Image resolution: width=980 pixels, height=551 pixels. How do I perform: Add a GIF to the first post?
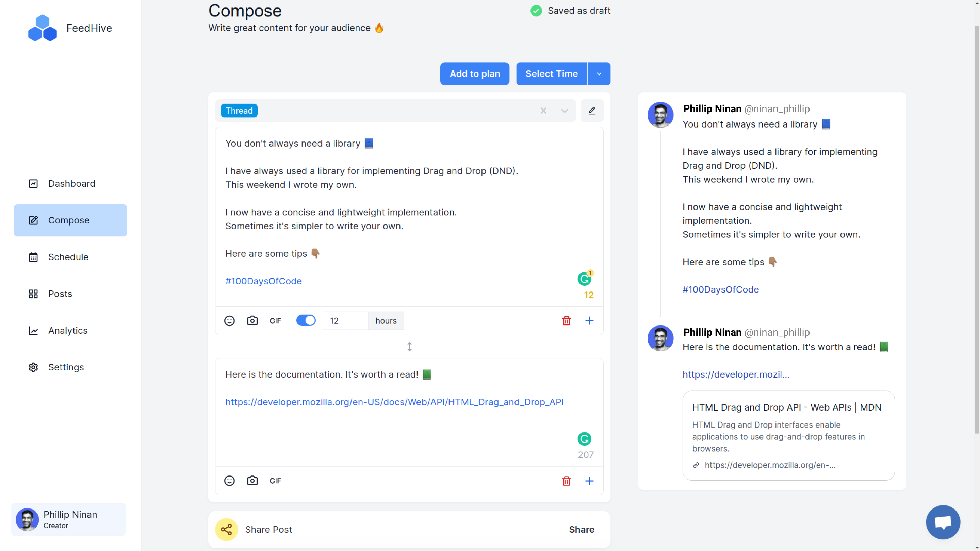coord(275,321)
